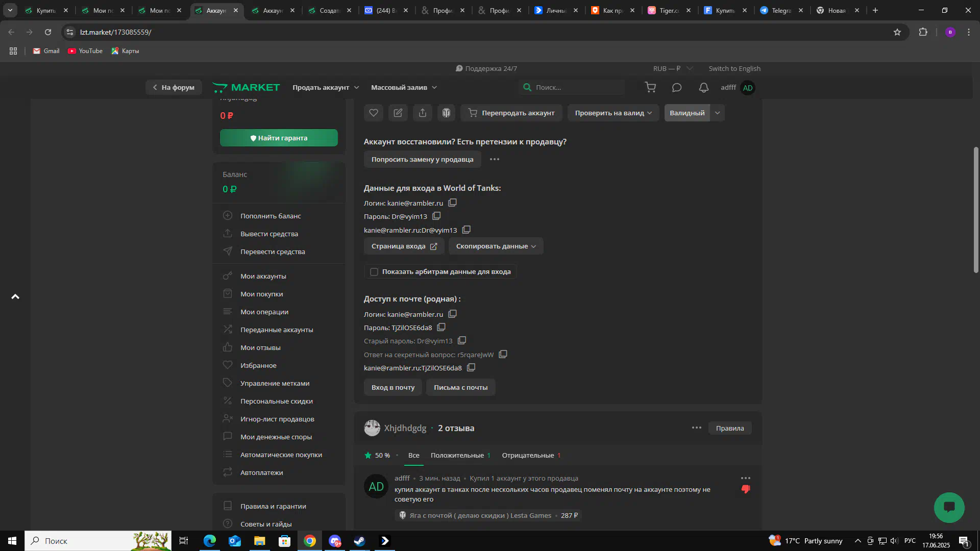The height and width of the screenshot is (551, 980).
Task: Open the RUB — ₽ currency dropdown
Action: tap(672, 68)
